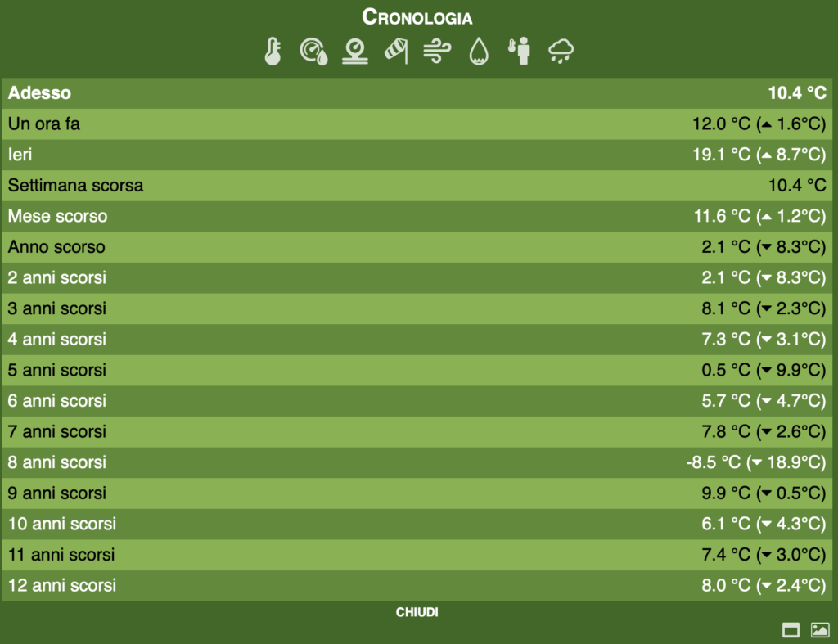
Task: Click the window view icon at bottom right
Action: pyautogui.click(x=791, y=629)
